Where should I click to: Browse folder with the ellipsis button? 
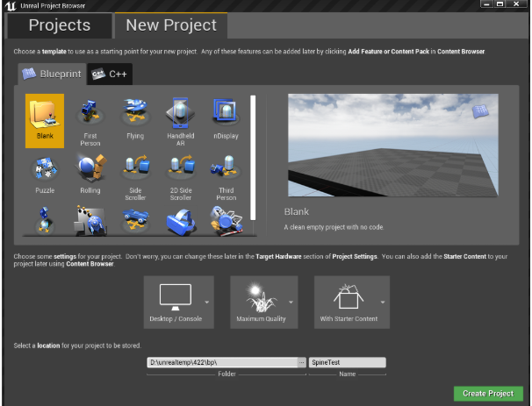302,362
